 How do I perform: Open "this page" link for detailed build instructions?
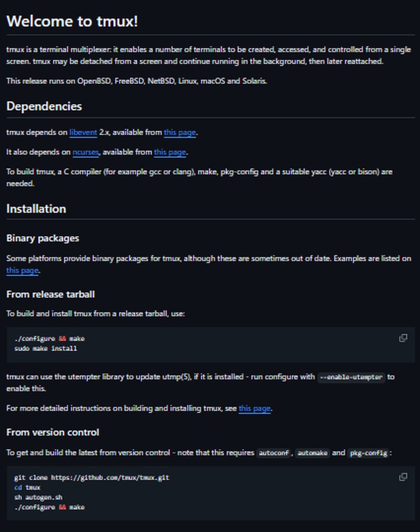255,408
